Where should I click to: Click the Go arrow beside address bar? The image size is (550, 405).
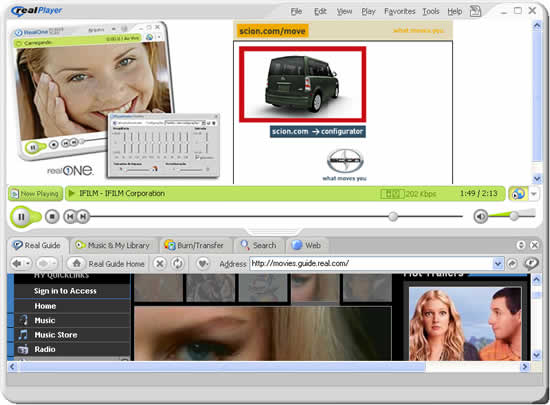512,264
